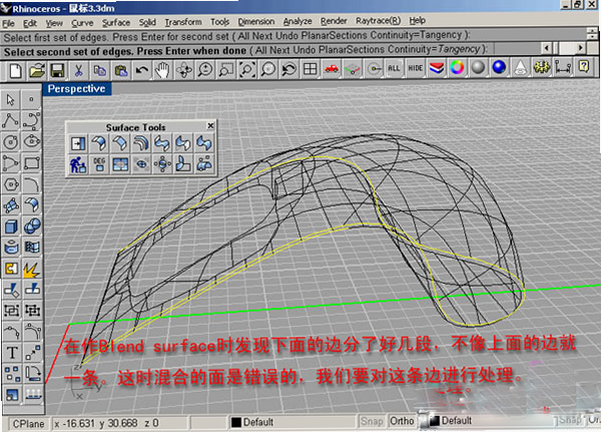Open the Analyze menu
The image size is (601, 432).
[x=297, y=21]
